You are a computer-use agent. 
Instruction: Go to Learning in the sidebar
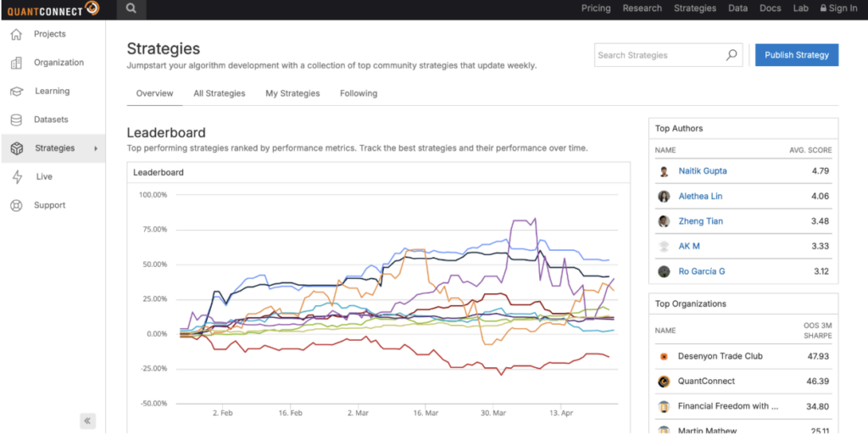(x=53, y=92)
